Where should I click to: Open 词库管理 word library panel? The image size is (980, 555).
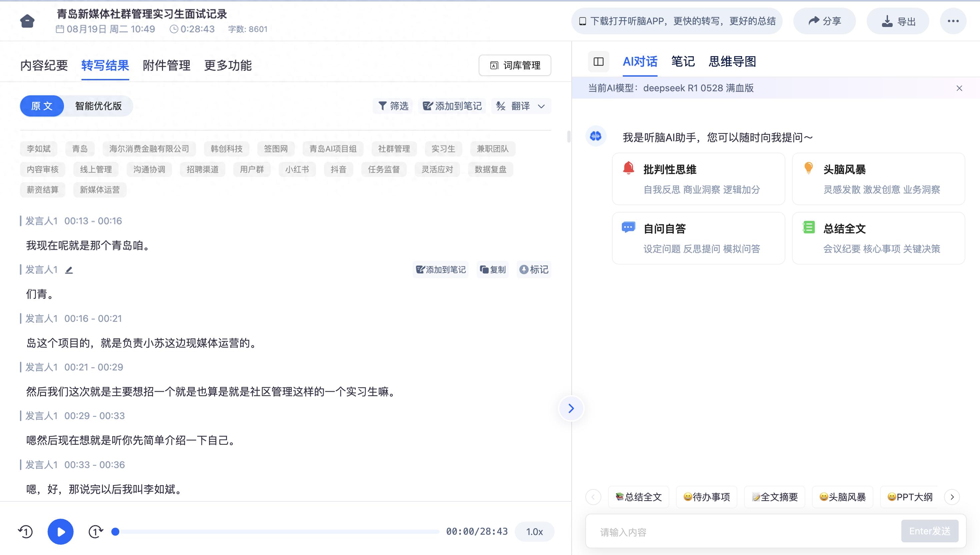[x=514, y=65]
